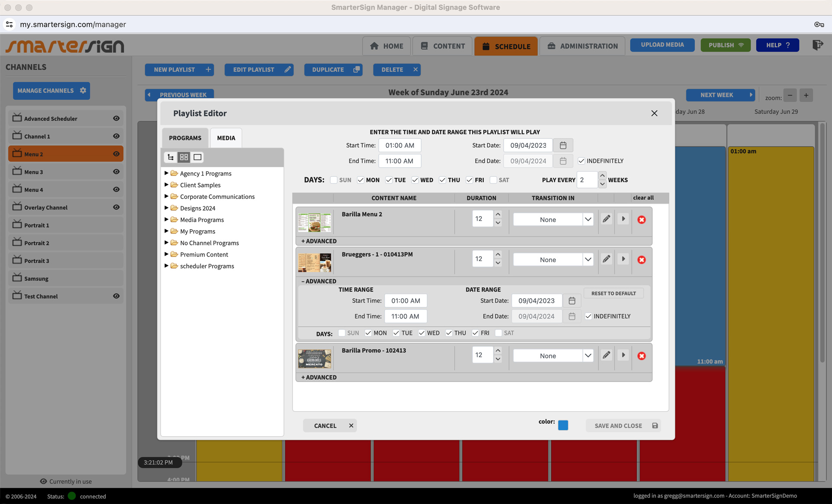Image resolution: width=832 pixels, height=504 pixels.
Task: Expand ADVANCED section under Barilla Promo
Action: [319, 377]
